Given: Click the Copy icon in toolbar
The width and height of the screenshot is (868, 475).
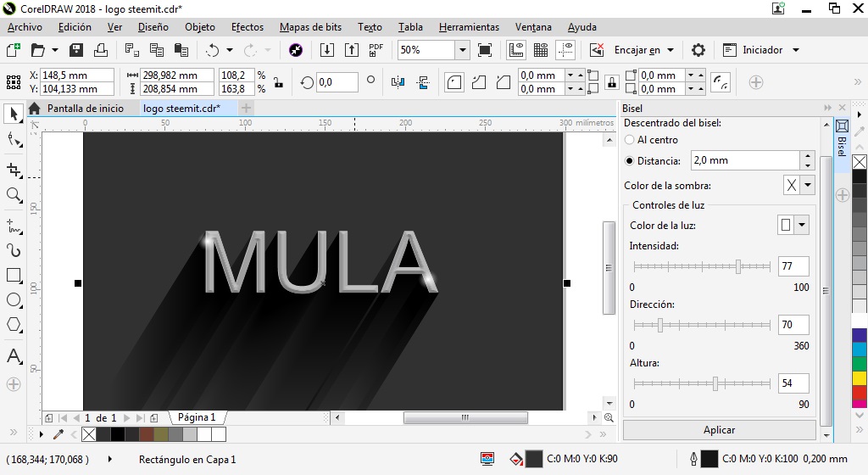Looking at the screenshot, I should tap(157, 50).
